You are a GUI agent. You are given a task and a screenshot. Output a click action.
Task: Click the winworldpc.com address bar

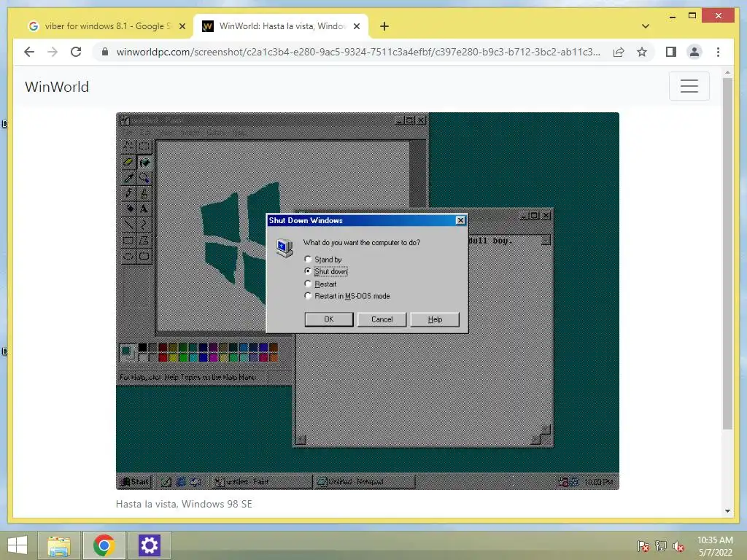pyautogui.click(x=357, y=52)
